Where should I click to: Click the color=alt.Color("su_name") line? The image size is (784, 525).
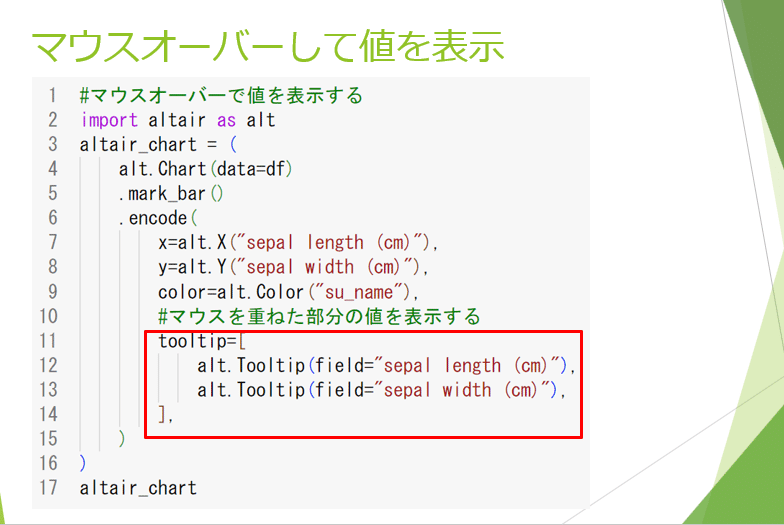(288, 292)
